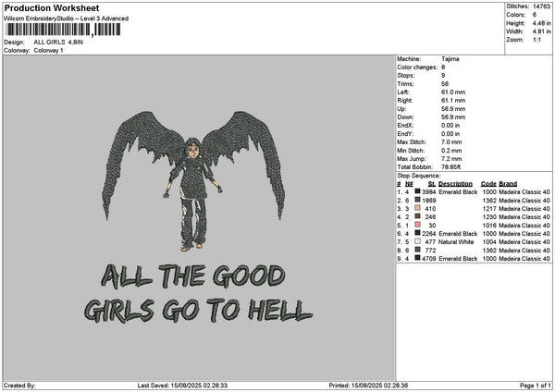Select the Machine Tajima field
Screen dimensions: 555x392
[x=450, y=59]
